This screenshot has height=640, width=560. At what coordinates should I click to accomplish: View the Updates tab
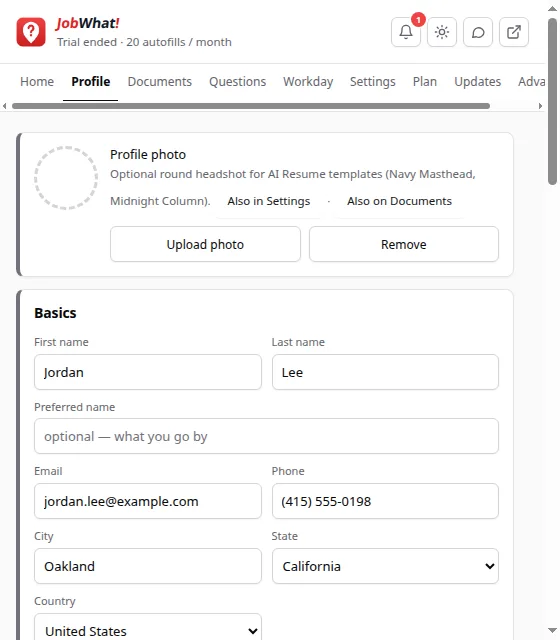coord(478,82)
